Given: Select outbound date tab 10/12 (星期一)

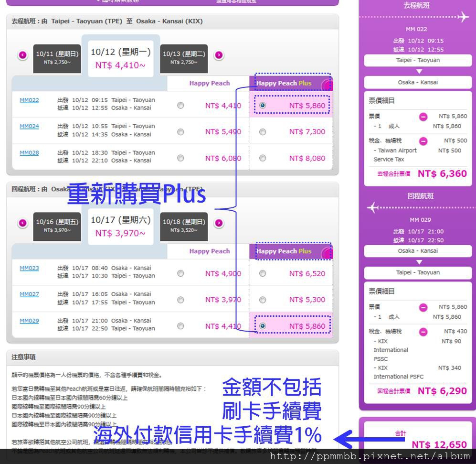Looking at the screenshot, I should pos(120,58).
